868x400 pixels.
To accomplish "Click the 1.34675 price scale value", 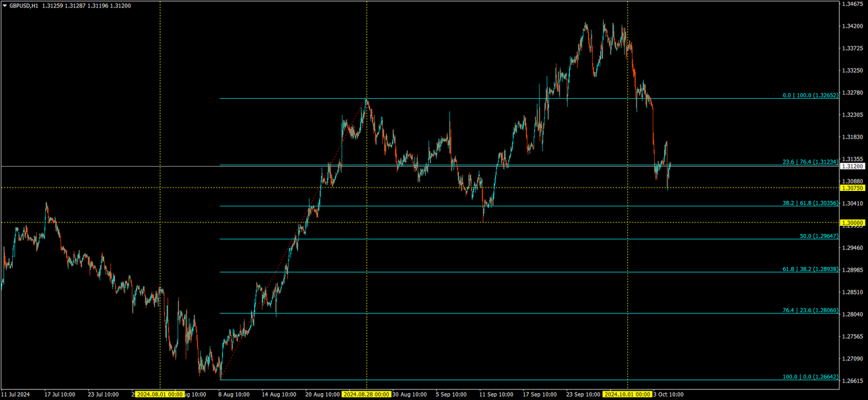I will click(x=853, y=4).
